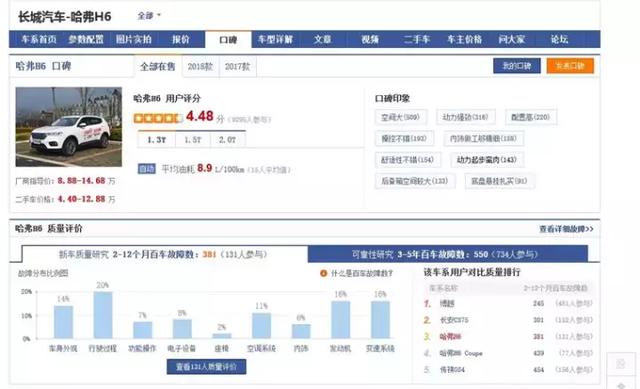Image resolution: width=640 pixels, height=389 pixels.
Task: Select the 全部在售 model-year tab
Action: (158, 66)
